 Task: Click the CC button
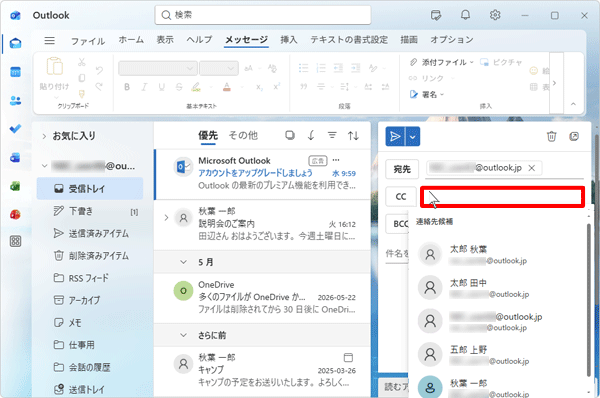click(401, 197)
